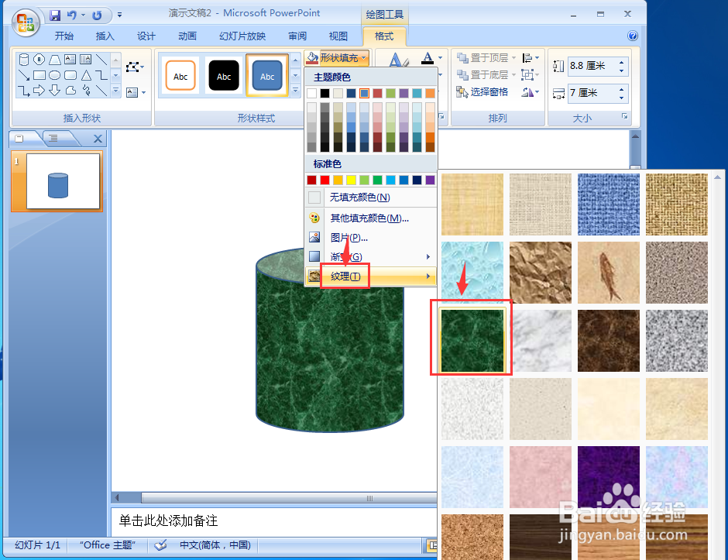Switch to the 视图 ribbon tab

338,36
